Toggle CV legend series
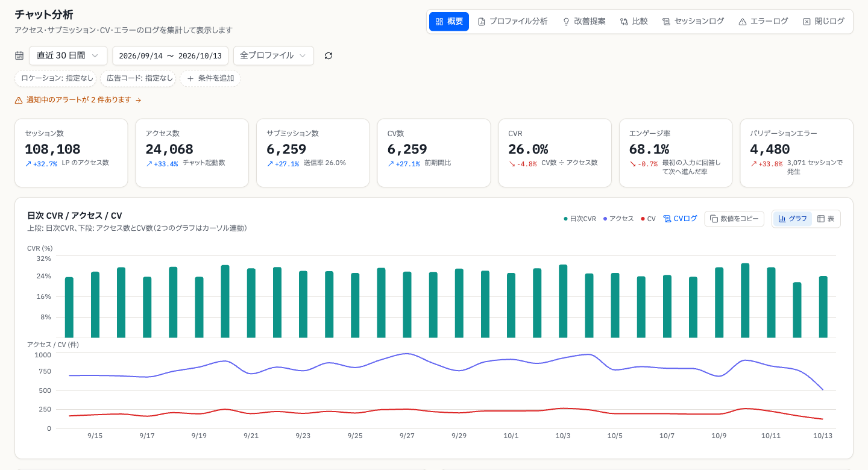The height and width of the screenshot is (470, 868). (648, 219)
